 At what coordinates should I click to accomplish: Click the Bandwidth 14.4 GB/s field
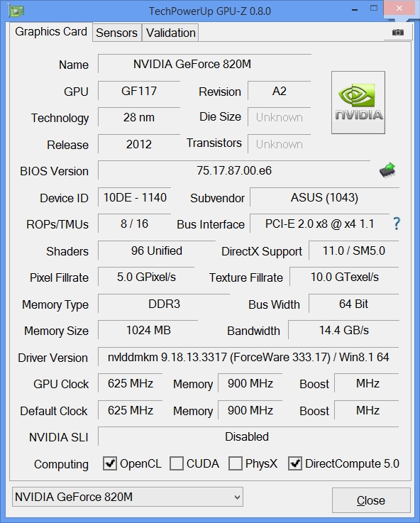point(343,330)
